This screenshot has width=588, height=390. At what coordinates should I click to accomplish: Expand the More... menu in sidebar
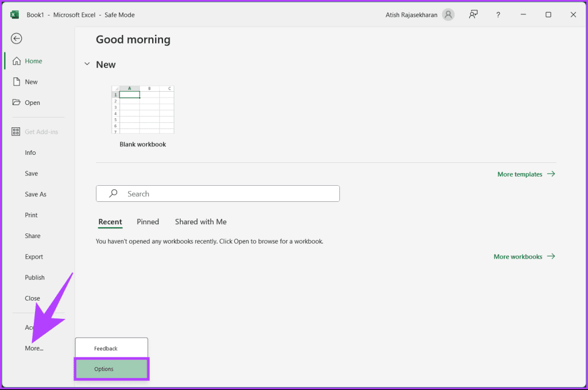click(34, 348)
